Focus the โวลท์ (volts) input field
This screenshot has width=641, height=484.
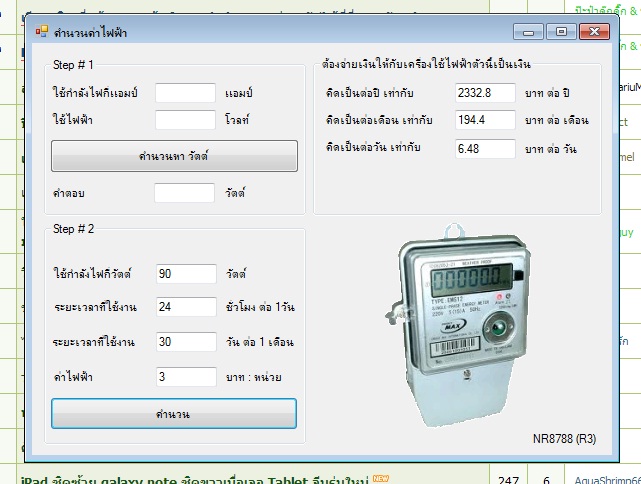[185, 120]
